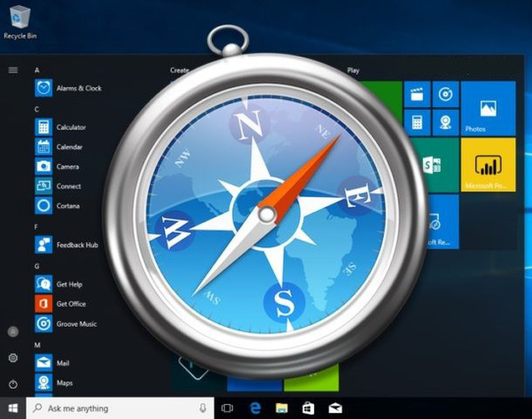Expand the Start menu hamburger button
Screen dimensions: 532x419
pos(13,70)
